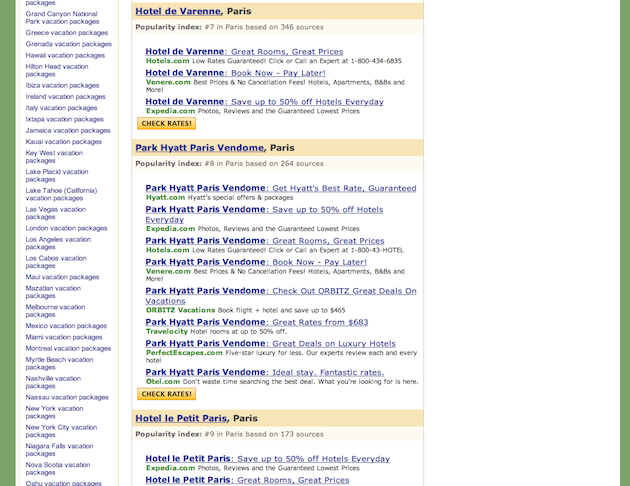Open Ibiza vacation packages link
The height and width of the screenshot is (486, 630).
[x=62, y=86]
